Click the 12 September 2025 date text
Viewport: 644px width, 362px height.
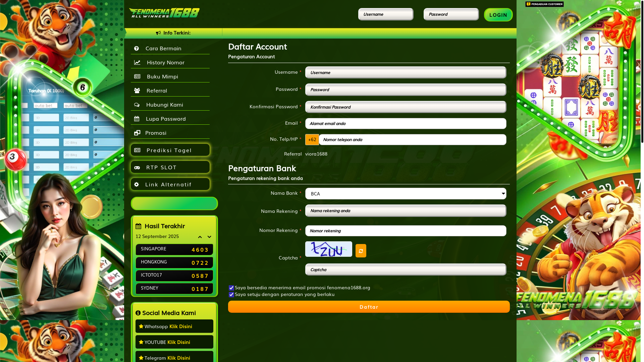[x=157, y=236]
